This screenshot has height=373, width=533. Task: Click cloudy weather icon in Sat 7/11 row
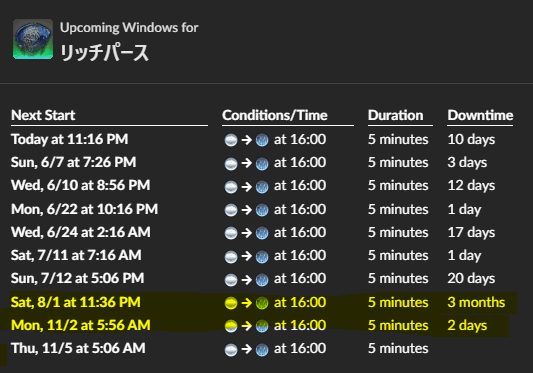(231, 256)
